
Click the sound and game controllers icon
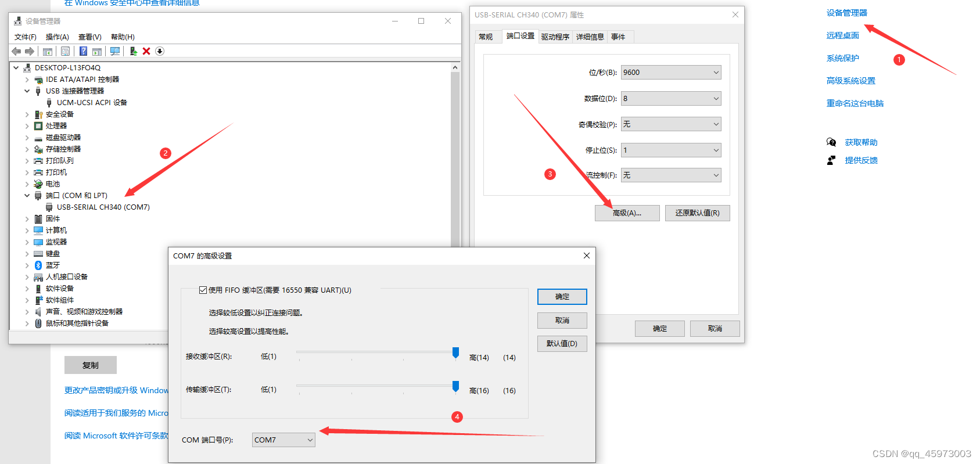pyautogui.click(x=38, y=312)
